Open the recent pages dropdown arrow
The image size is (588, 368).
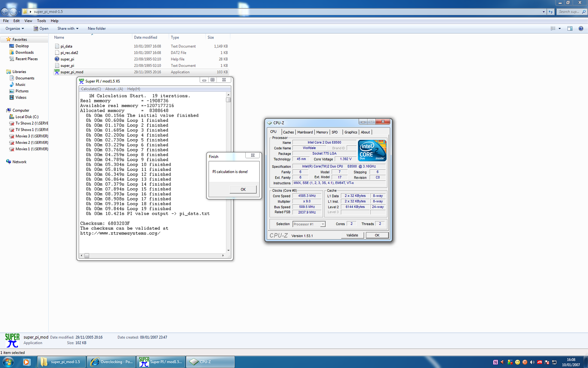(19, 12)
